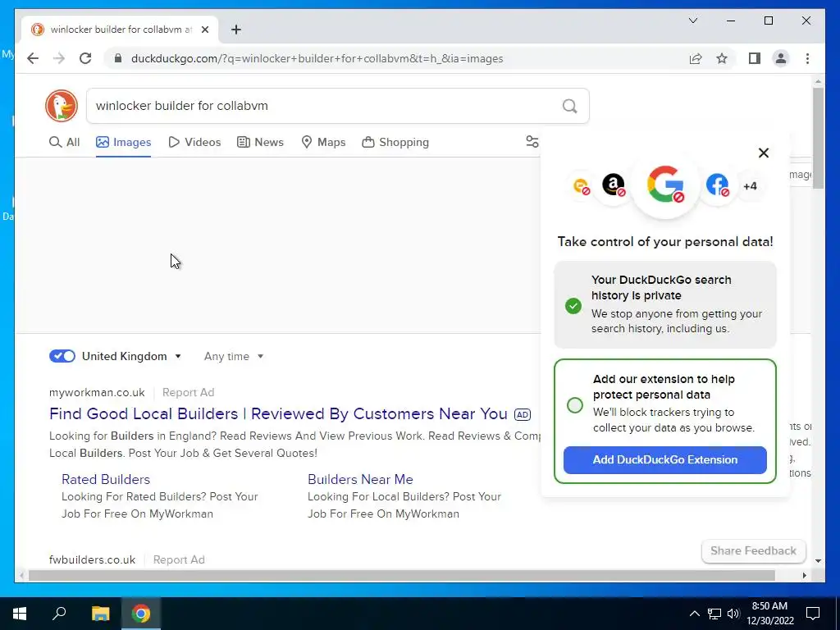Bookmark this page with star icon
This screenshot has width=840, height=630.
722,58
